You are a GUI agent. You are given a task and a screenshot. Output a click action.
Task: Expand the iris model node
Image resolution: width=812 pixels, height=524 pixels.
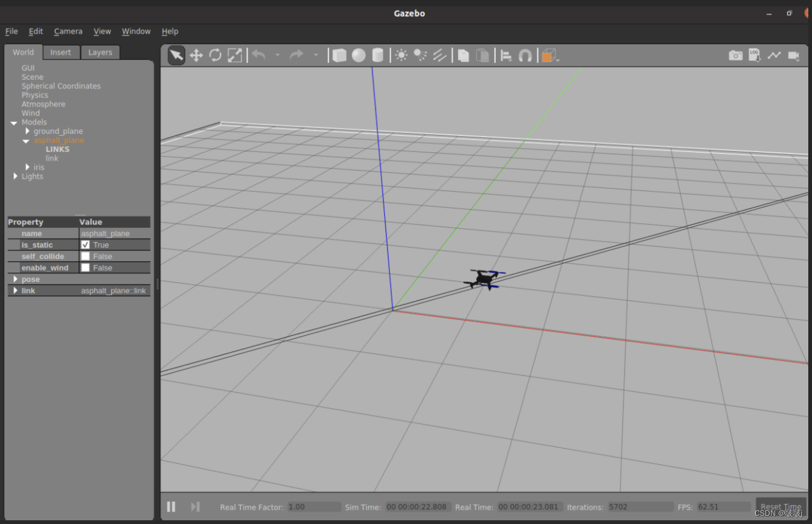click(27, 167)
